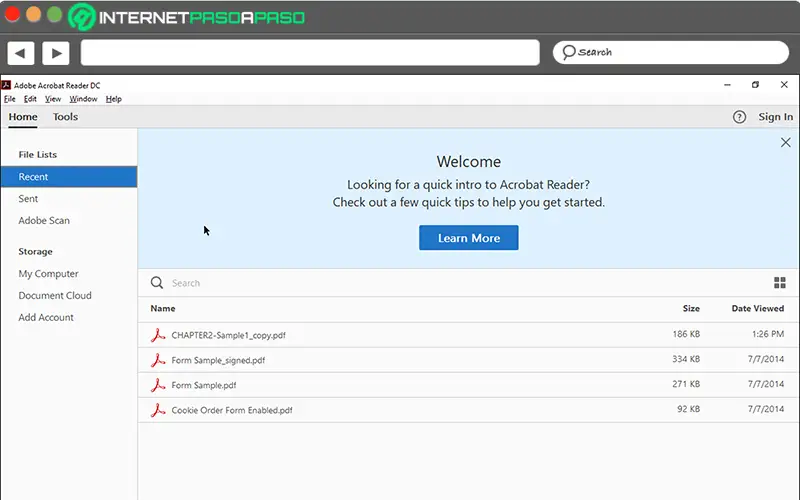Click the 271 KB size value
800x500 pixels.
[686, 384]
